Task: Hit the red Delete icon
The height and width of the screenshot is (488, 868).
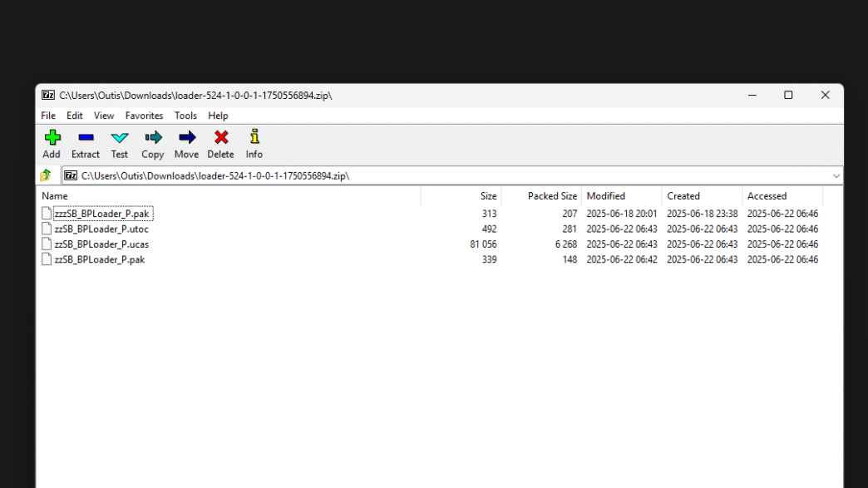Action: tap(220, 138)
